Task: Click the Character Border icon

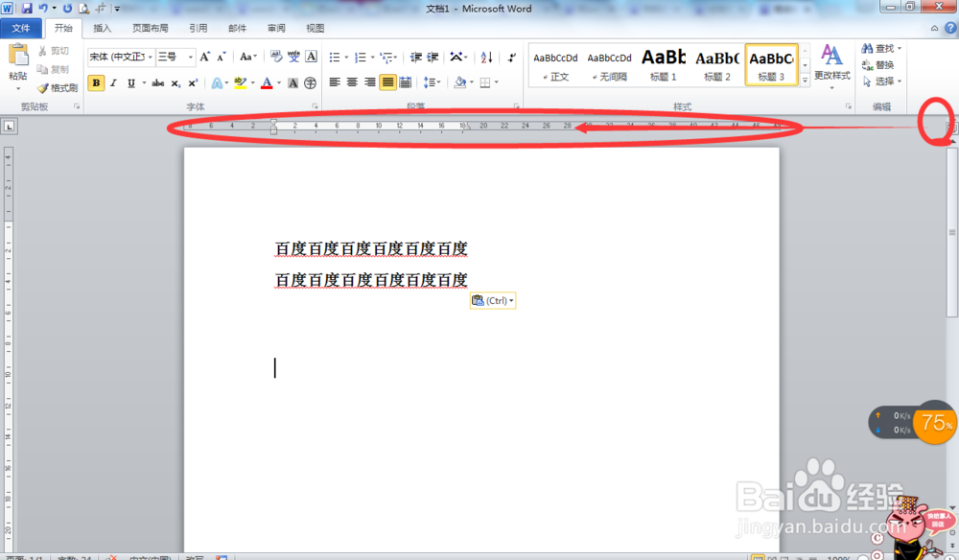Action: point(311,57)
